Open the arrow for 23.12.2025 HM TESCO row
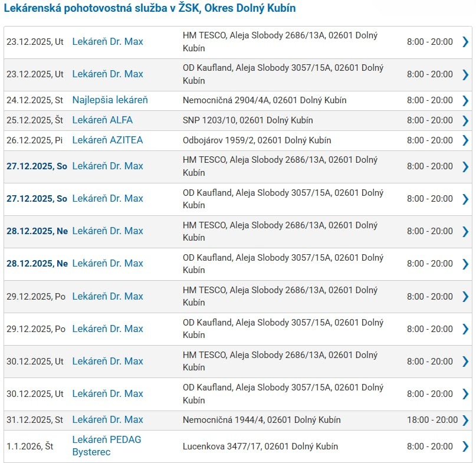The height and width of the screenshot is (463, 476). pos(465,42)
